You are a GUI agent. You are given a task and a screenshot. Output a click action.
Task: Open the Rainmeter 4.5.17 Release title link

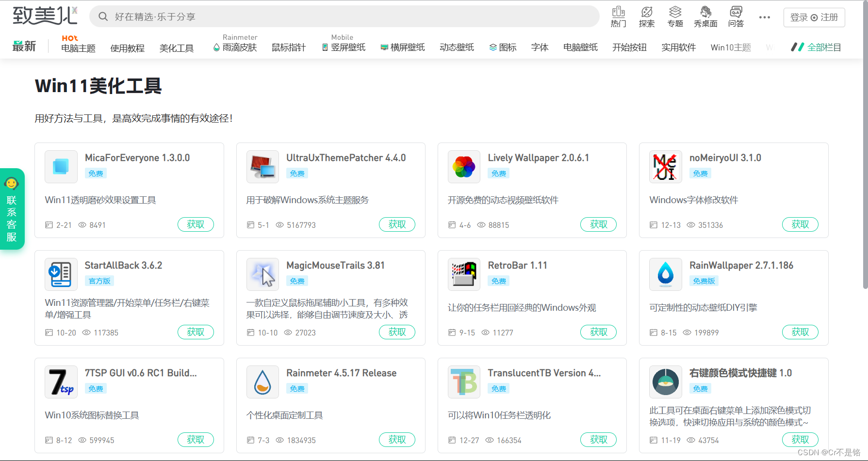click(342, 373)
